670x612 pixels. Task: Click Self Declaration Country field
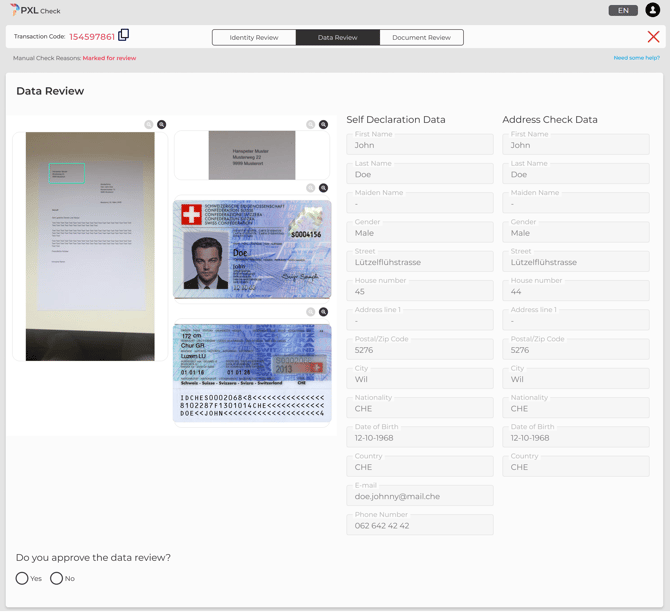tap(420, 466)
